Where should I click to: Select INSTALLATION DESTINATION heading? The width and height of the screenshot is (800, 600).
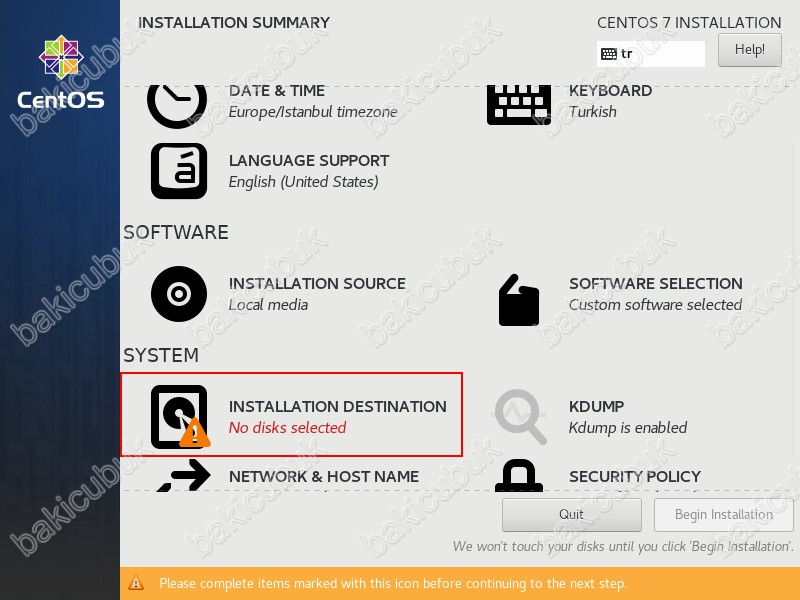338,407
